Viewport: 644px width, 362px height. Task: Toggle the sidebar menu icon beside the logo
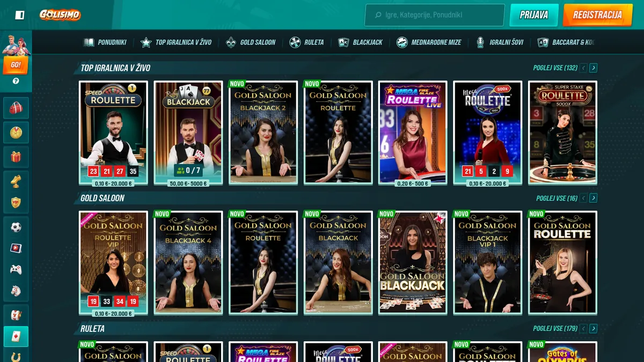tap(20, 15)
